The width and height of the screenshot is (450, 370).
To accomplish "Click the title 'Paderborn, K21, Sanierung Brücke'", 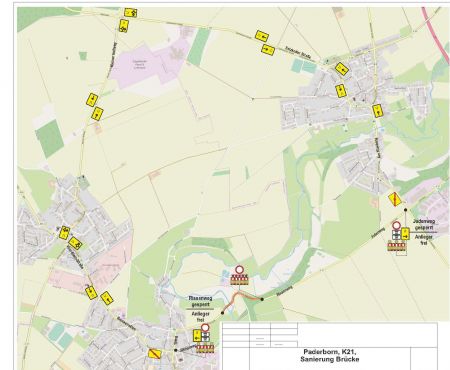I will (329, 355).
